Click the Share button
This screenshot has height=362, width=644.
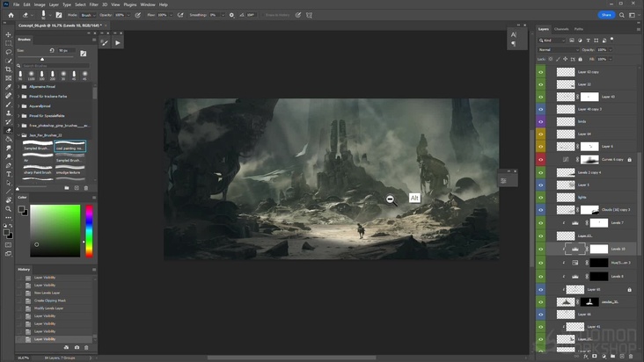(x=606, y=15)
